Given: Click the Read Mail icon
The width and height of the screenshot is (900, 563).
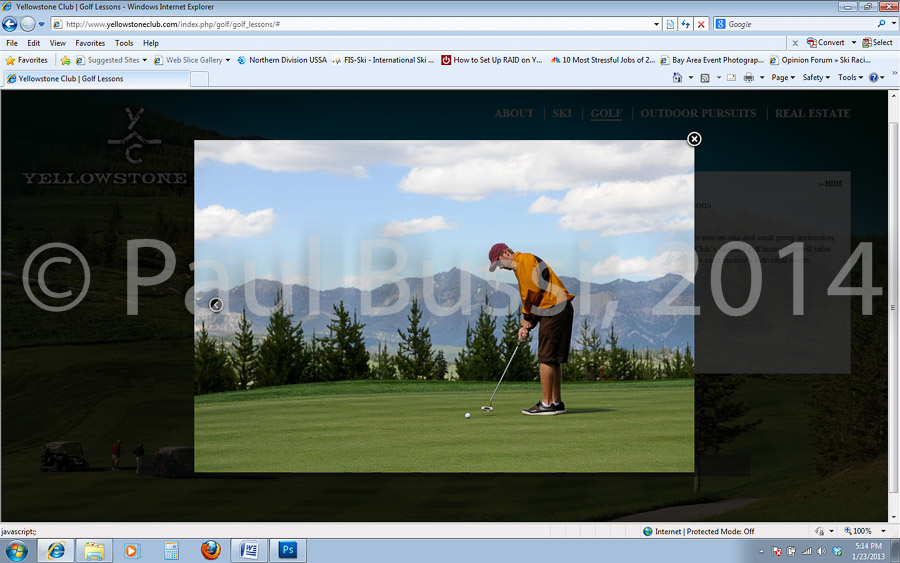Looking at the screenshot, I should [x=731, y=77].
